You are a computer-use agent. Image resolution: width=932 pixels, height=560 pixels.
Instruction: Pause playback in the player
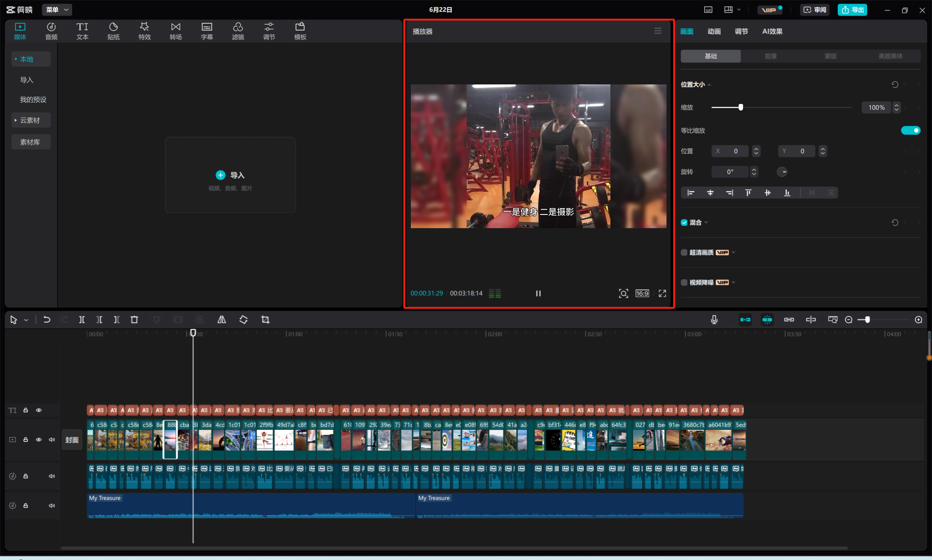click(538, 294)
